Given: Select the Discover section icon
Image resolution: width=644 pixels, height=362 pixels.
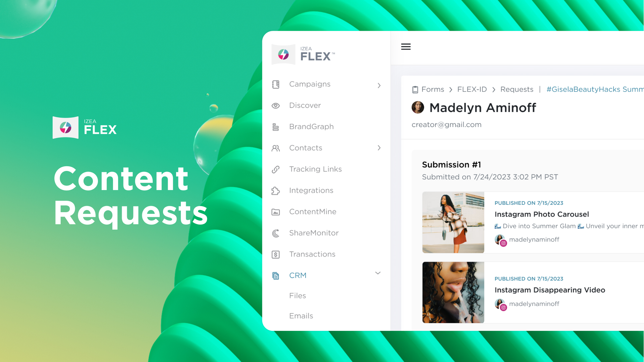Looking at the screenshot, I should point(276,105).
